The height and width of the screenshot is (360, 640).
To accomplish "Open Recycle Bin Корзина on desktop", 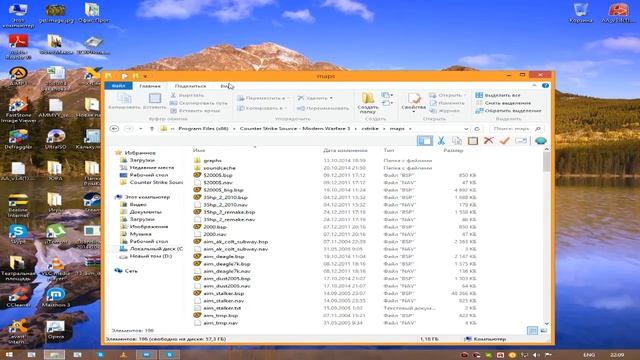I will coord(580,12).
